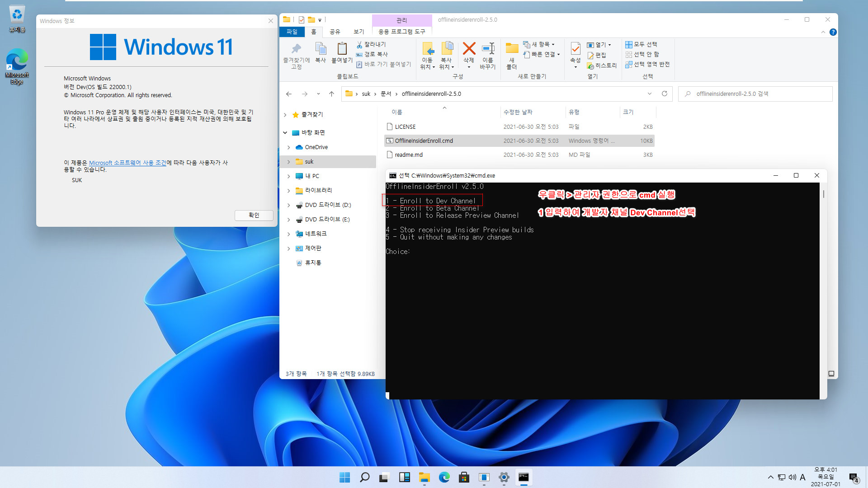Open Easy access (빠른 연결) dropdown
This screenshot has width=868, height=488.
(542, 54)
